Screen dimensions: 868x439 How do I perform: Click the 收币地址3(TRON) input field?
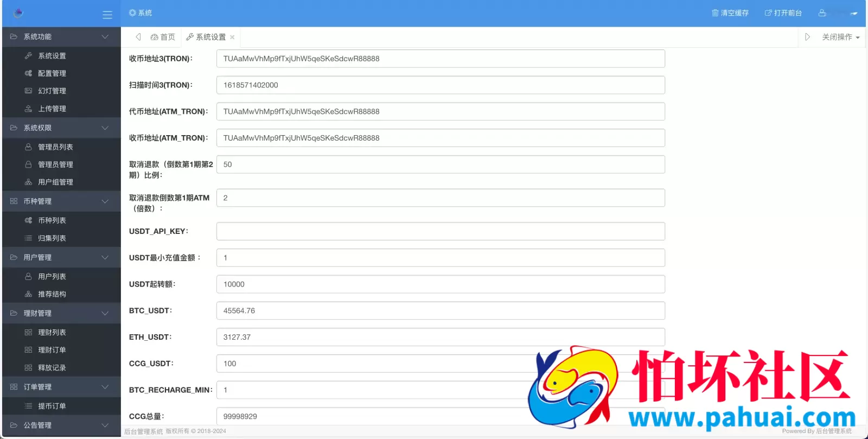[441, 59]
